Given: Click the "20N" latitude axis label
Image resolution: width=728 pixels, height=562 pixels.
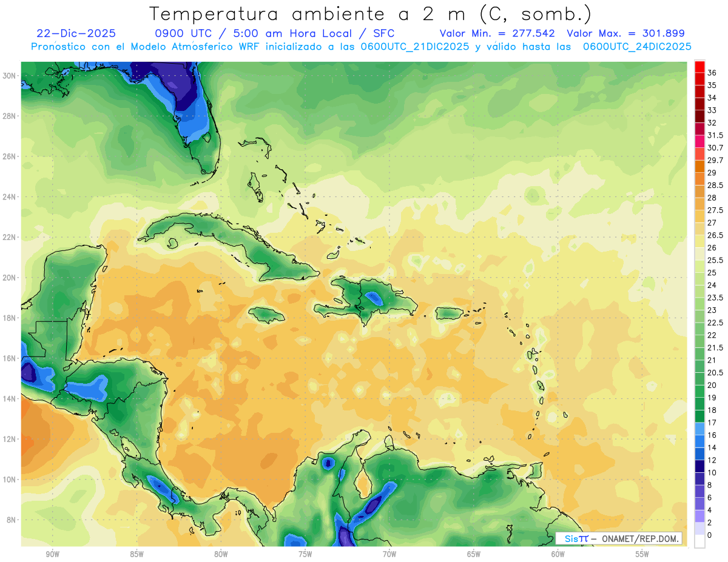Looking at the screenshot, I should point(10,278).
